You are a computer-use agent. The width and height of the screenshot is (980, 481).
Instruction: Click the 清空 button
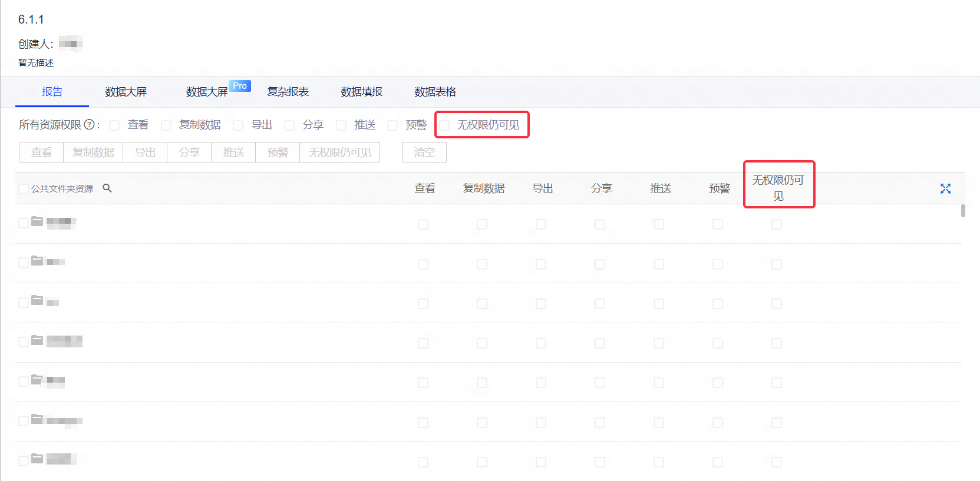point(424,152)
